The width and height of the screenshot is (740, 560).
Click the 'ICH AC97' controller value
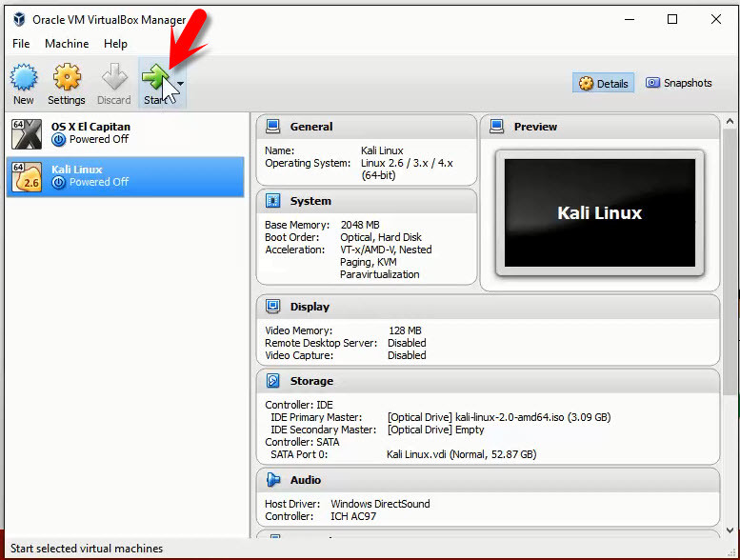[353, 516]
